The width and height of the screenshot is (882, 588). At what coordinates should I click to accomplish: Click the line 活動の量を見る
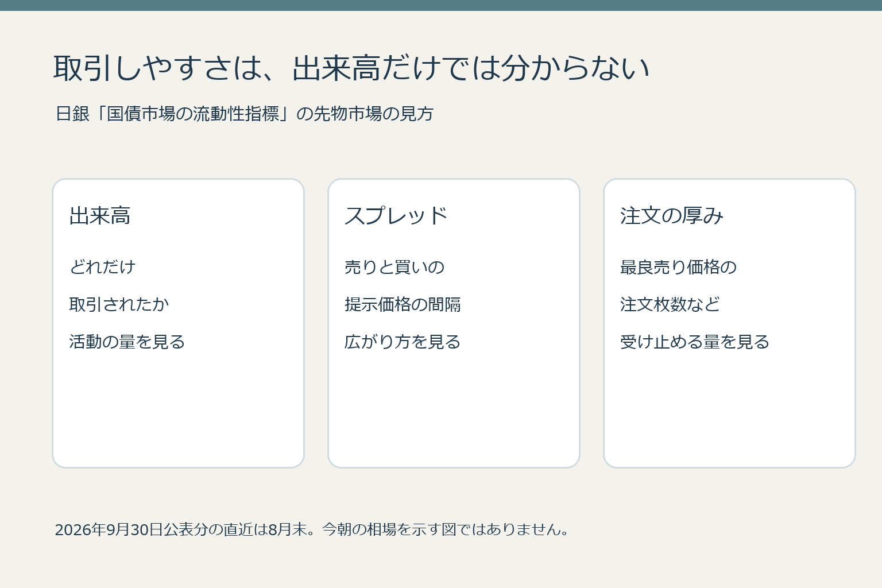127,342
